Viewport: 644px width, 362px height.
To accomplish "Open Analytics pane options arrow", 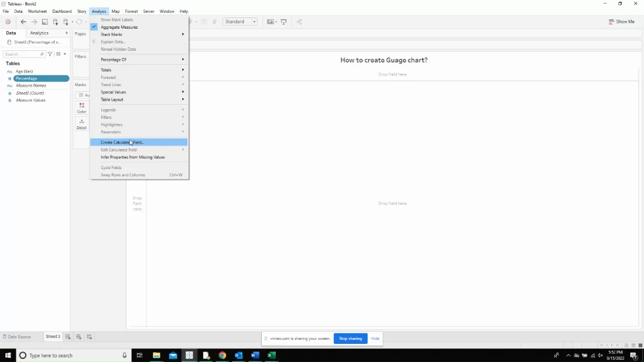I will 67,33.
